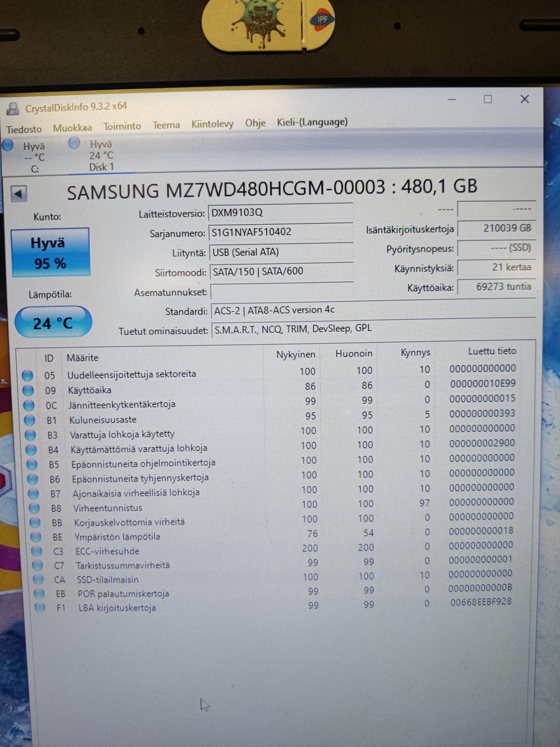This screenshot has height=747, width=560.
Task: Click status orb for attribute 05
Action: pos(27,375)
